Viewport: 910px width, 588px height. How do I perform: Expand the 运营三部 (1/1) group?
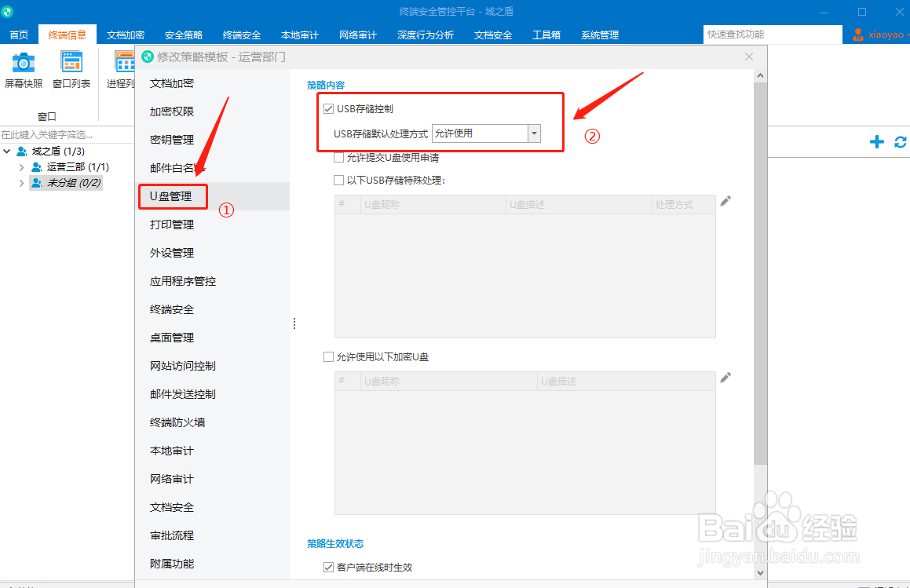click(x=22, y=166)
